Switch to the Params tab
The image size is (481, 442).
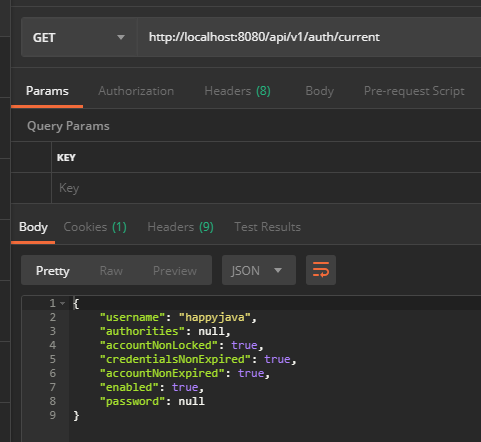click(47, 91)
